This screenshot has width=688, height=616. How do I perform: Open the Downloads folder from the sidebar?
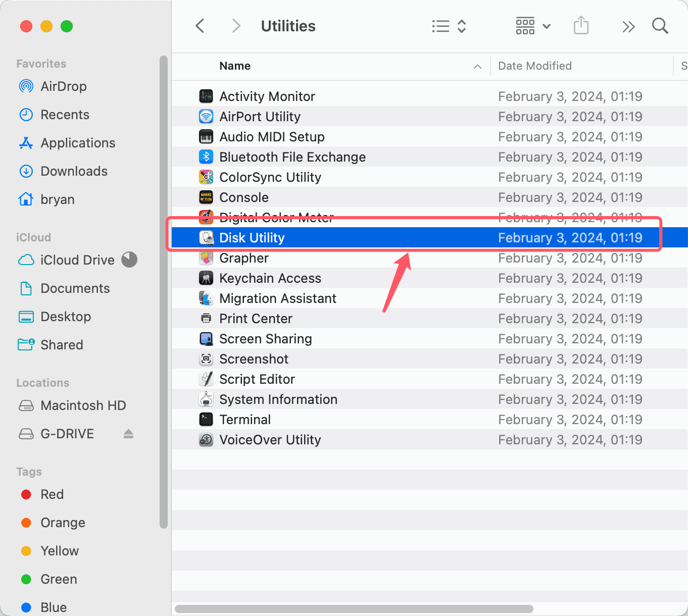74,171
